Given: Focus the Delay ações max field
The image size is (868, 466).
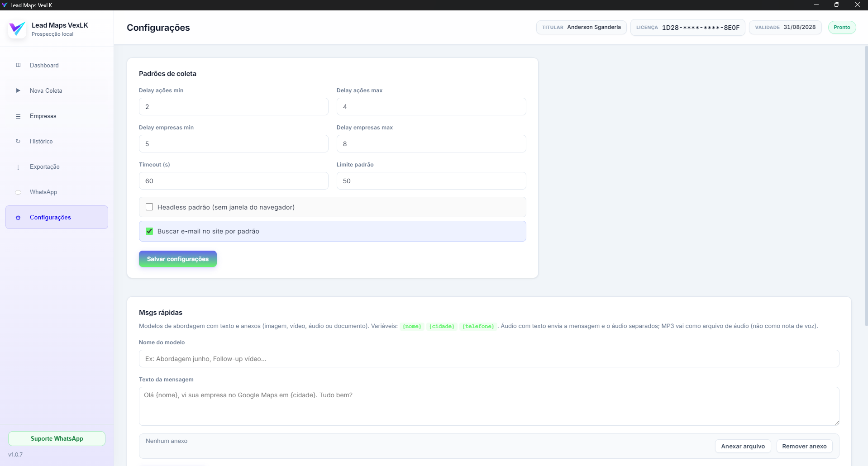Looking at the screenshot, I should pos(431,107).
